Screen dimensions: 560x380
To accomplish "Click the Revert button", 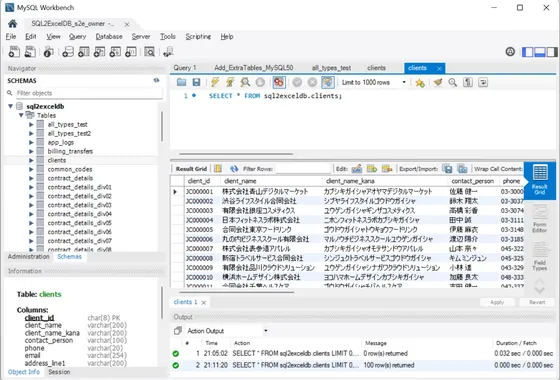I will click(x=537, y=302).
